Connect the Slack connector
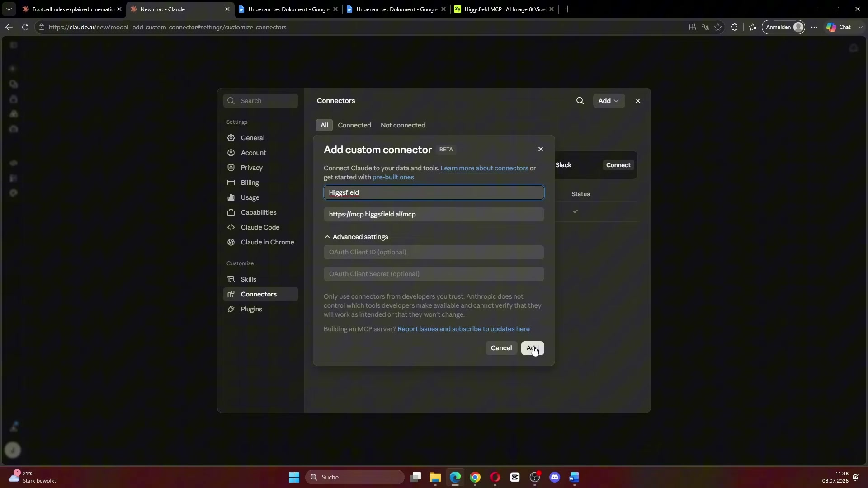This screenshot has height=488, width=868. pyautogui.click(x=618, y=165)
